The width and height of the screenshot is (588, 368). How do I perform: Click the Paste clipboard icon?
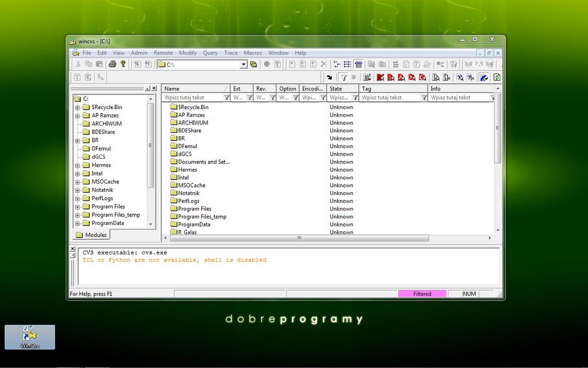click(99, 64)
